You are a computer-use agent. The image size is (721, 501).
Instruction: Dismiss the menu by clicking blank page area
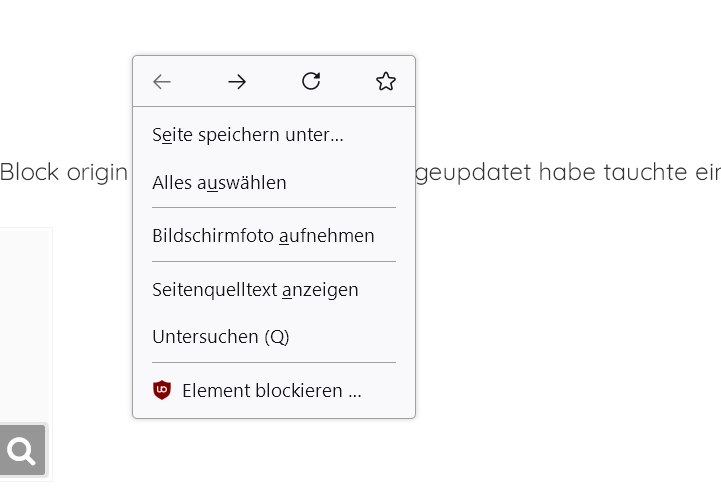[560, 350]
